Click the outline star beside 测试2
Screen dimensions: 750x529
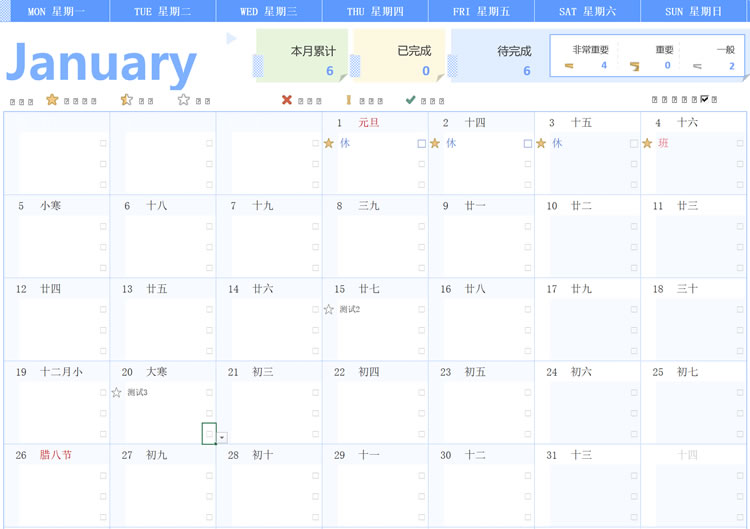329,309
